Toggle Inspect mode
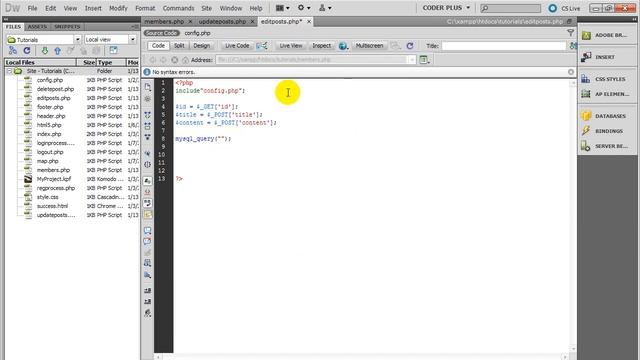640x360 pixels. pyautogui.click(x=322, y=46)
